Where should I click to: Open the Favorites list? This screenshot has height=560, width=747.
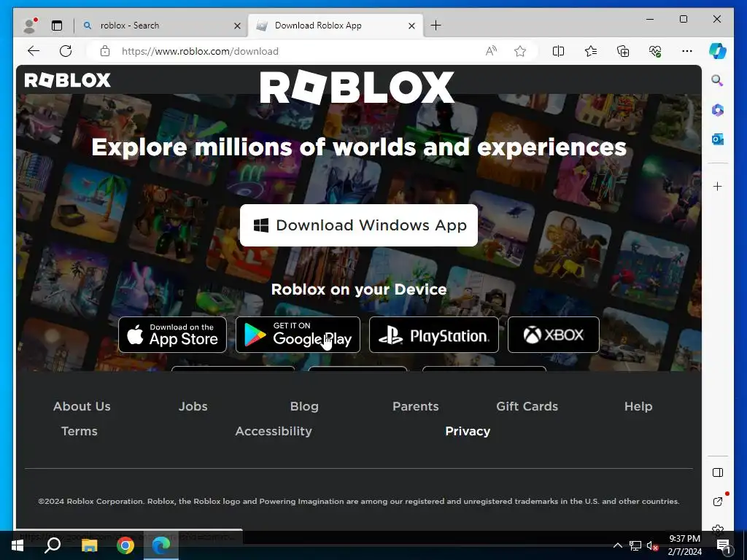591,51
